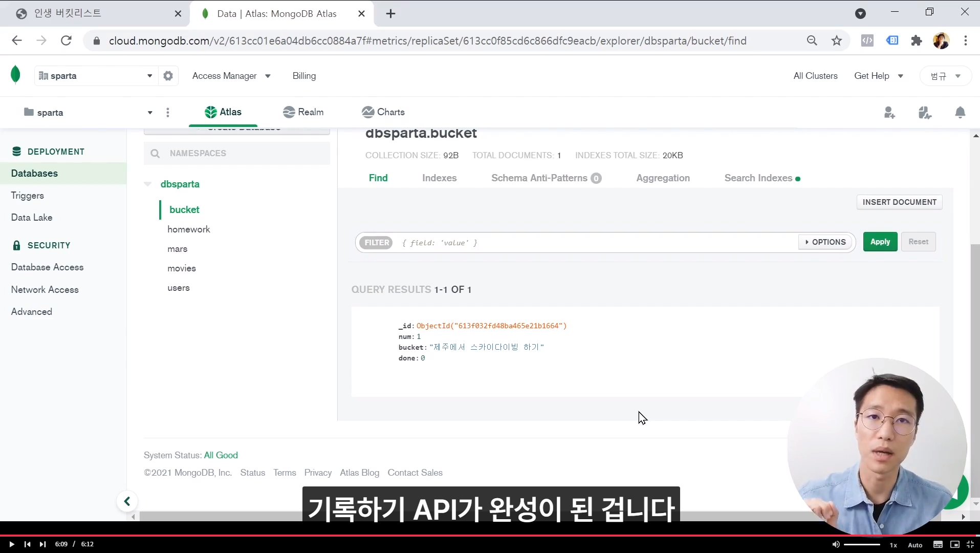The width and height of the screenshot is (980, 553).
Task: Toggle picture-in-picture mode
Action: [x=955, y=545]
